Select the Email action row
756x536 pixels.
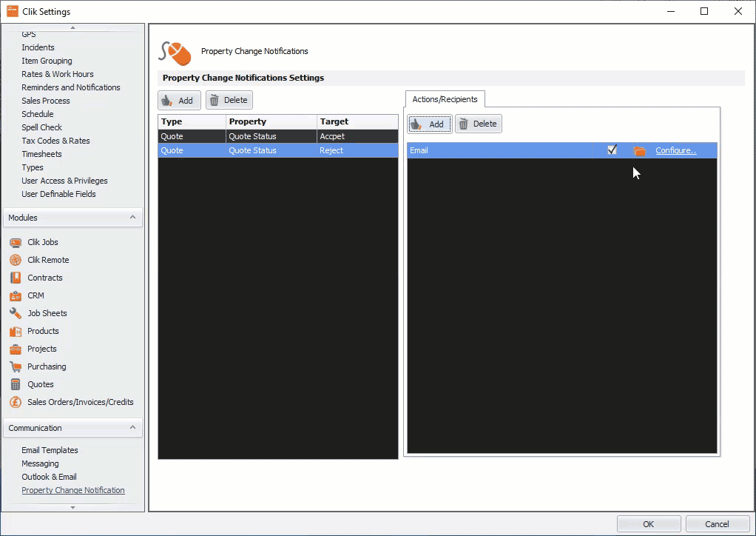point(562,150)
